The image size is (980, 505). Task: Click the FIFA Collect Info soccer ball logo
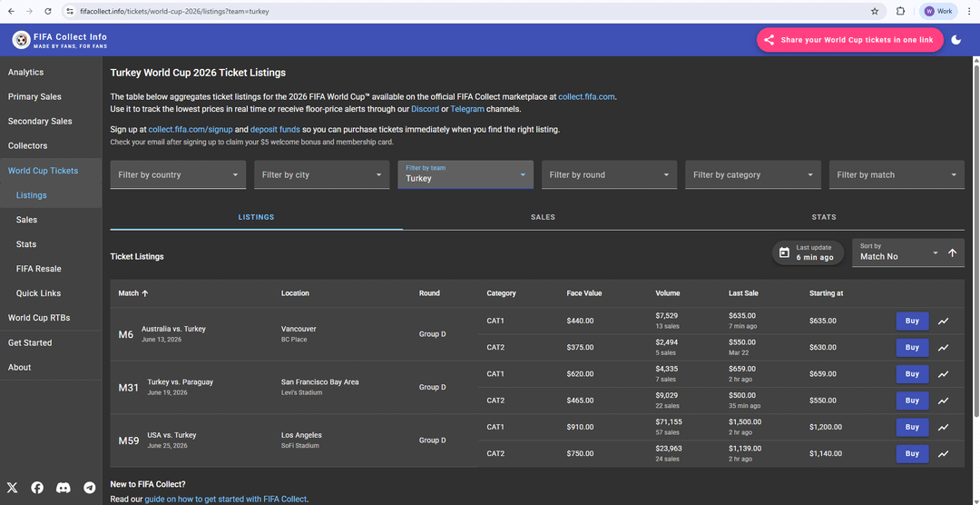[x=21, y=40]
